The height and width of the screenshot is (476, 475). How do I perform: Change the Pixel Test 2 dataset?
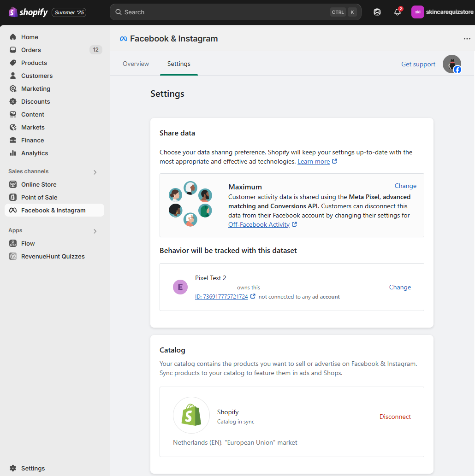pos(400,287)
